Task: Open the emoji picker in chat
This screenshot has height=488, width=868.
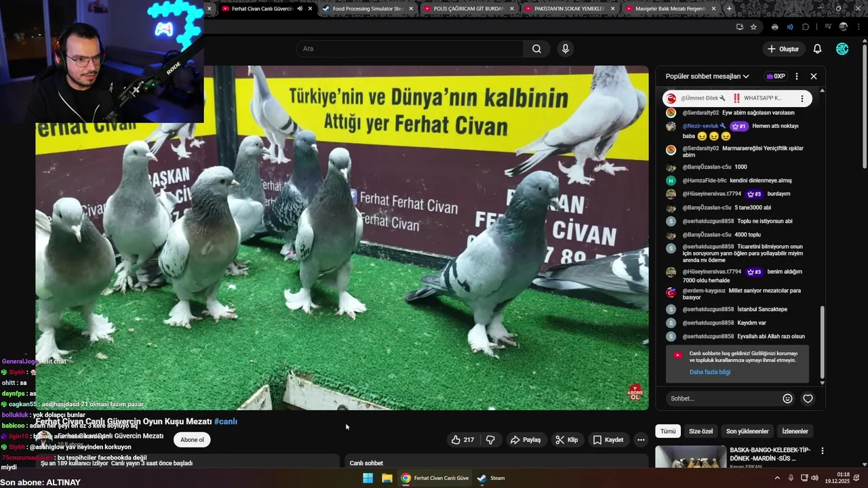Action: coord(787,399)
